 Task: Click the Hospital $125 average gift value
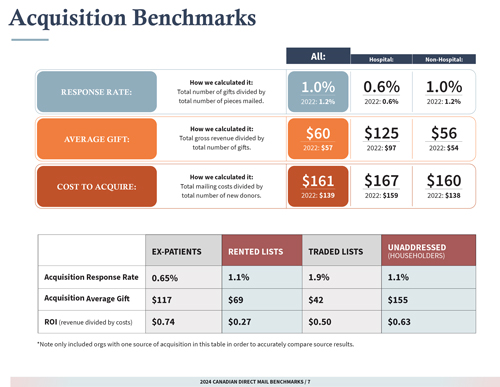pyautogui.click(x=381, y=133)
